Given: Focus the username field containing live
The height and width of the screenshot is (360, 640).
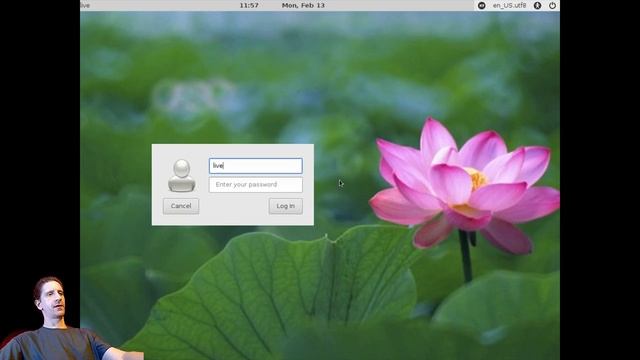Looking at the screenshot, I should tap(256, 166).
